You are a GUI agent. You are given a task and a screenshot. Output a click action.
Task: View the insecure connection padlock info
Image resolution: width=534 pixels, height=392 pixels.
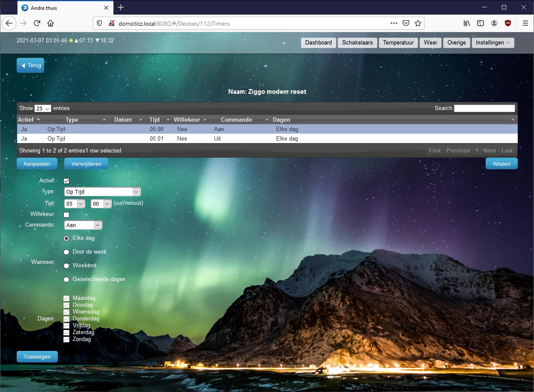click(111, 24)
